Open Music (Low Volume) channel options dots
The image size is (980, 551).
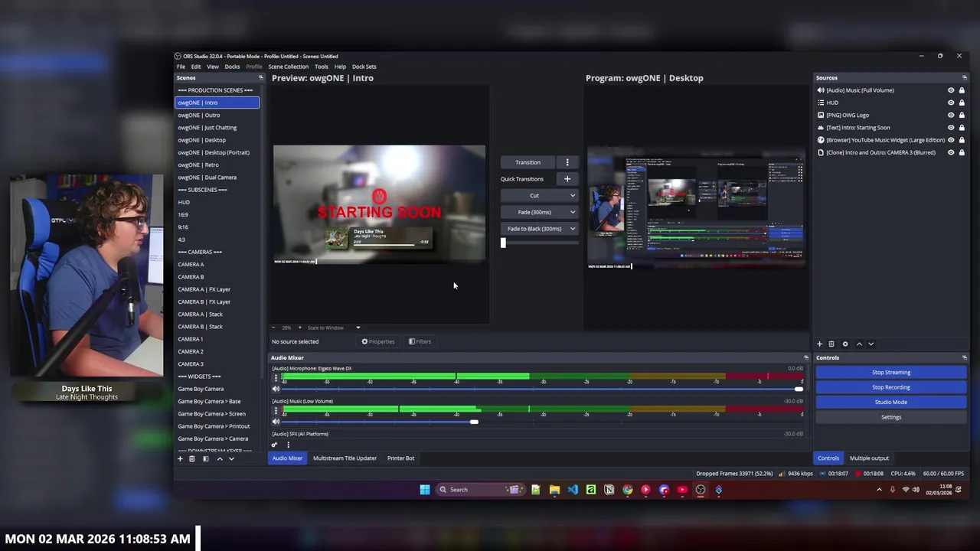[x=276, y=411]
